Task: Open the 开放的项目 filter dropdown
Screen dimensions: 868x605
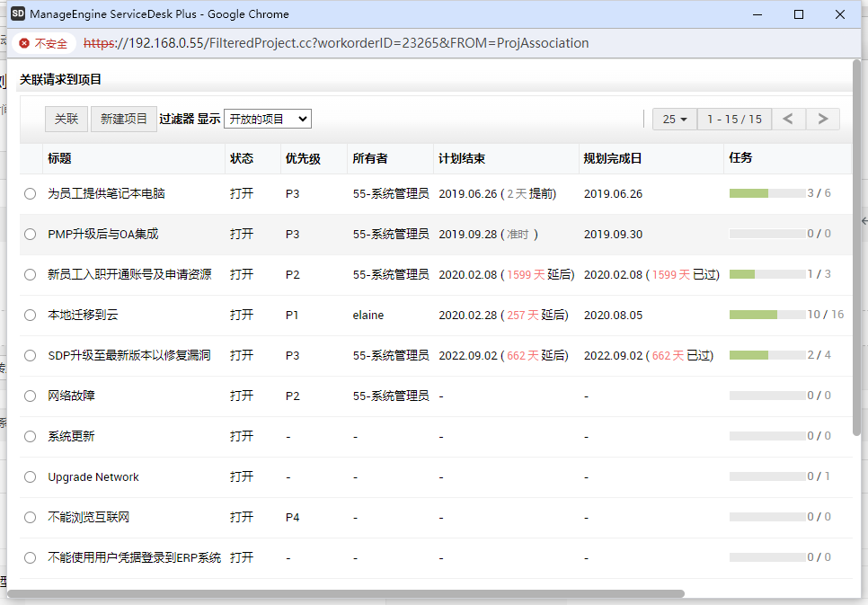Action: click(x=267, y=119)
